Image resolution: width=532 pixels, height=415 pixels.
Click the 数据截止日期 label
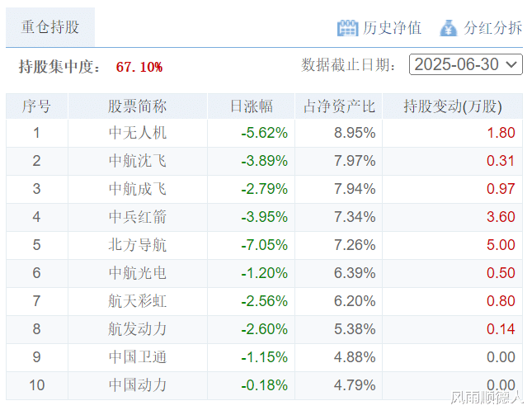click(348, 65)
